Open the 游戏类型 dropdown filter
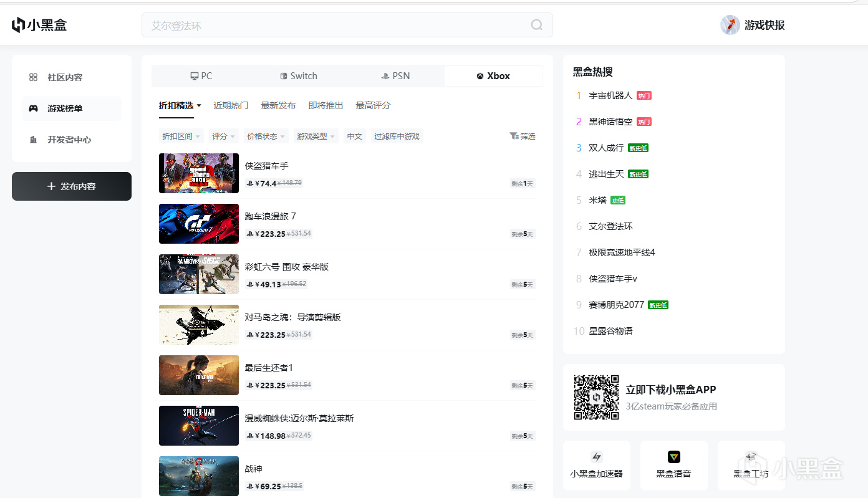868x498 pixels. (x=316, y=136)
